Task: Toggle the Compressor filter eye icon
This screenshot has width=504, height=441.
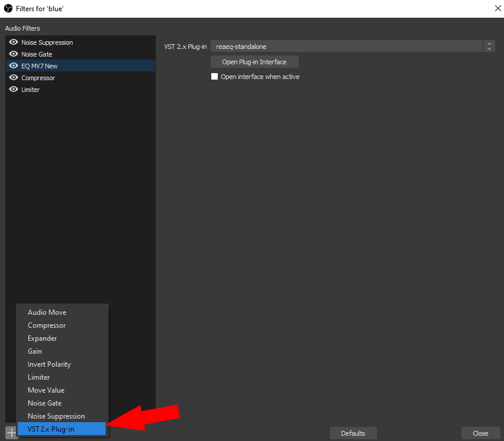Action: (x=14, y=78)
